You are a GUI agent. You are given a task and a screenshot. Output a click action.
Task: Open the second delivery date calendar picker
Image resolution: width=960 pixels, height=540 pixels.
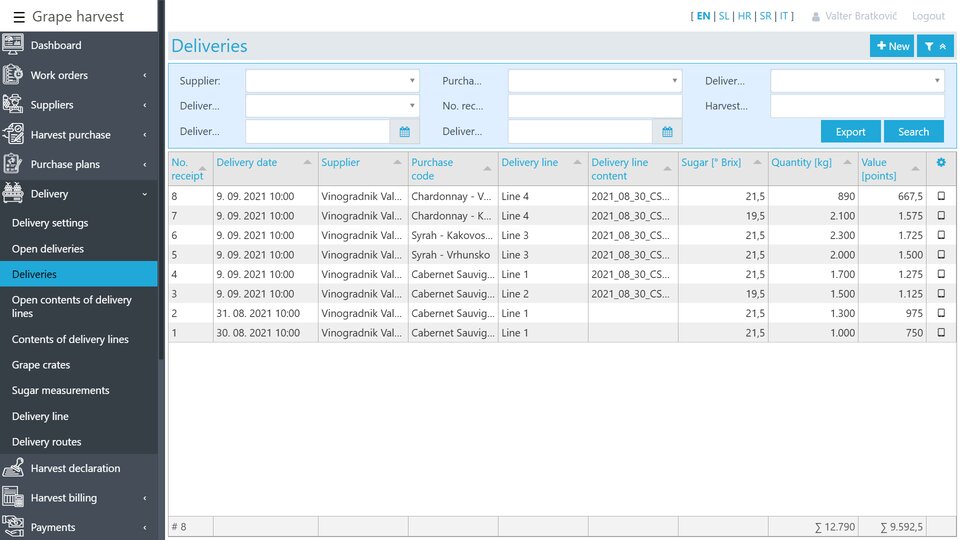coord(667,131)
